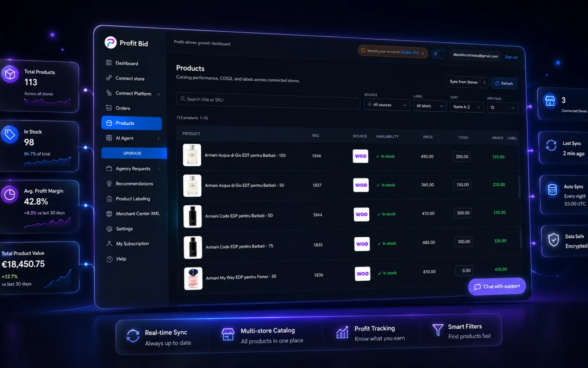The height and width of the screenshot is (368, 588).
Task: Click the Auto Sync database icon
Action: (552, 190)
